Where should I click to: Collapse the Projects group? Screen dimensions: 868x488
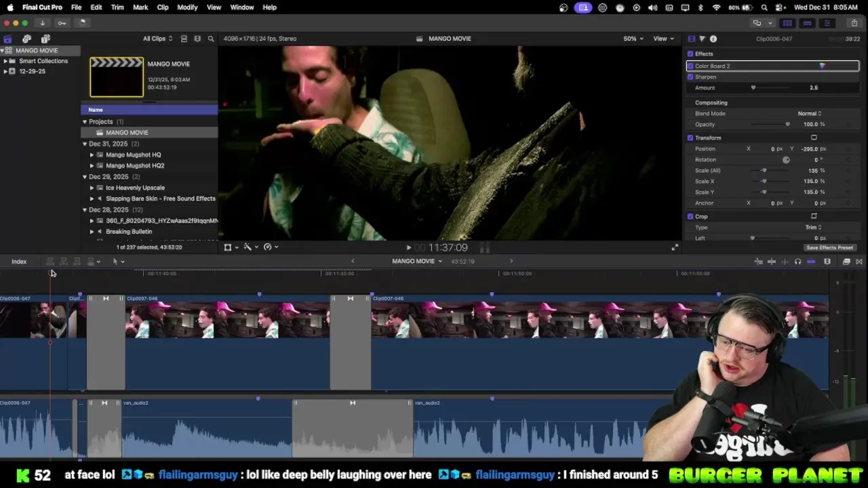click(85, 122)
